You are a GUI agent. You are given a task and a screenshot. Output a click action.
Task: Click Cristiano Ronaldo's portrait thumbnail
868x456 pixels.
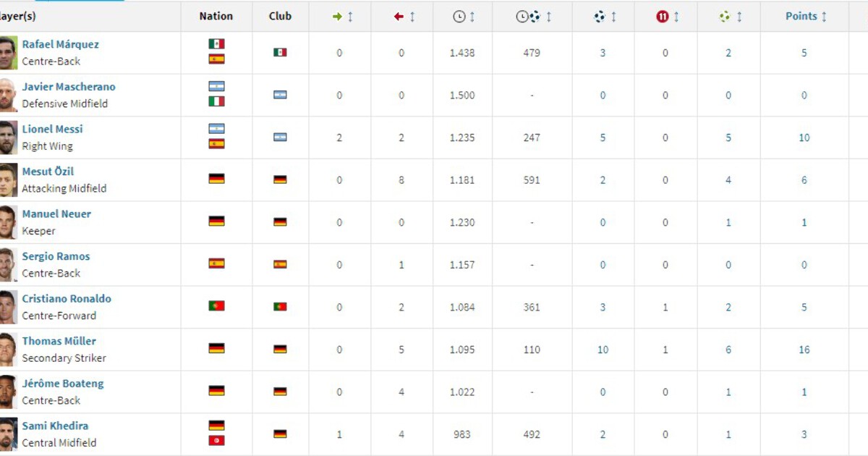click(x=8, y=307)
